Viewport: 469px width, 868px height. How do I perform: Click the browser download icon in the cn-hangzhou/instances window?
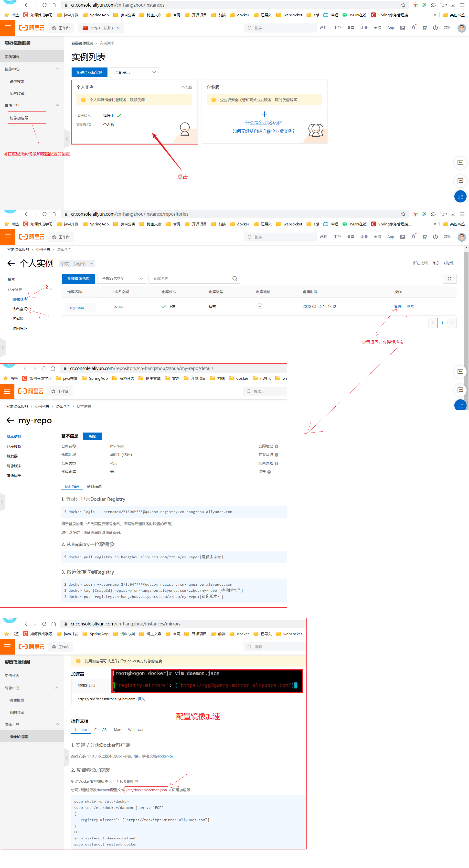(453, 5)
